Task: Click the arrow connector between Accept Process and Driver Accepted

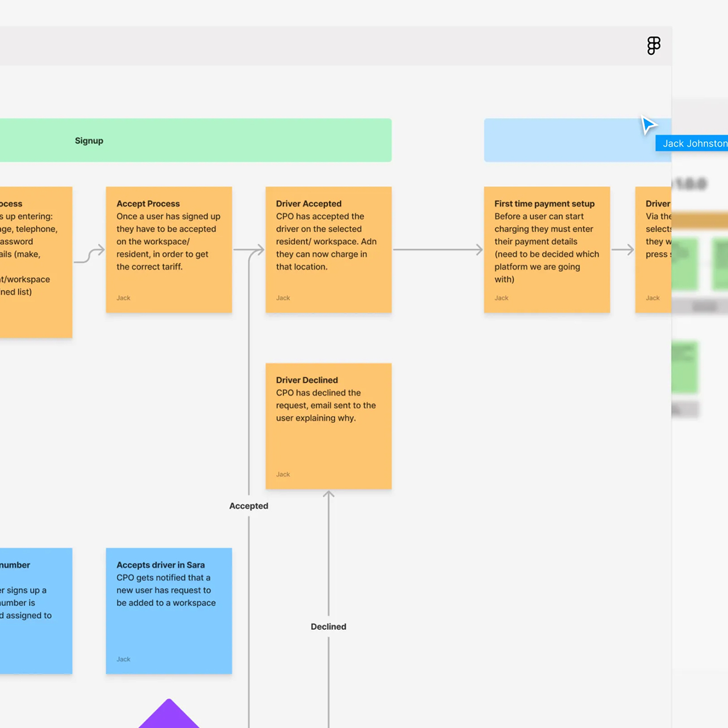Action: tap(249, 249)
